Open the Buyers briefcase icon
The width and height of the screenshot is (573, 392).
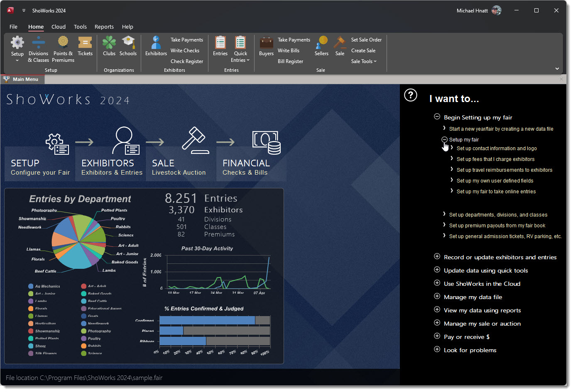coord(266,46)
